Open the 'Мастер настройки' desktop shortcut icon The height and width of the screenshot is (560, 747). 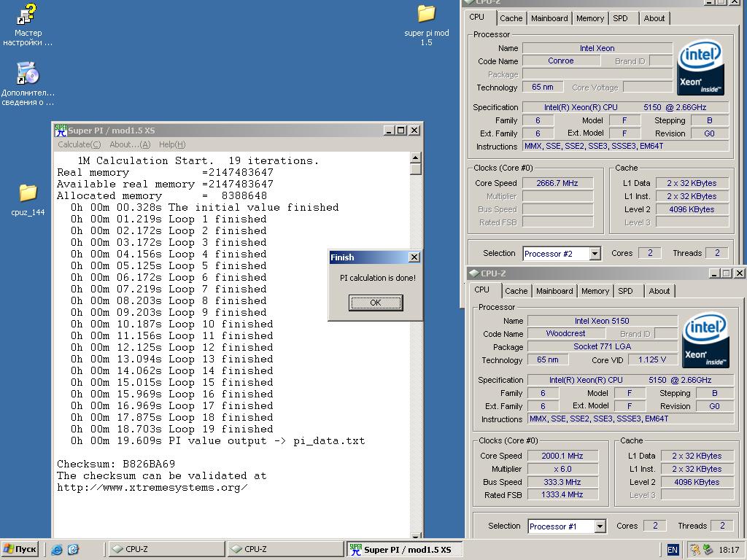coord(27,15)
